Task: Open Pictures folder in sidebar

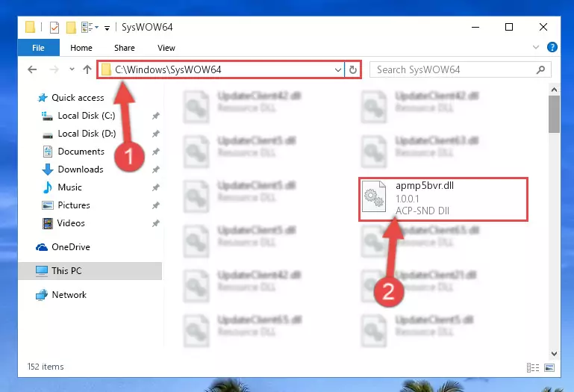Action: tap(74, 205)
